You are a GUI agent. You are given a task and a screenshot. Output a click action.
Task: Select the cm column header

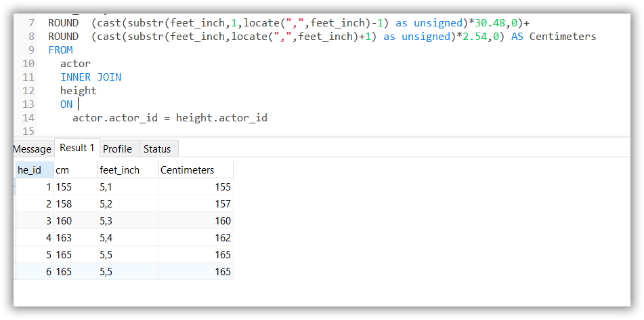[76, 170]
